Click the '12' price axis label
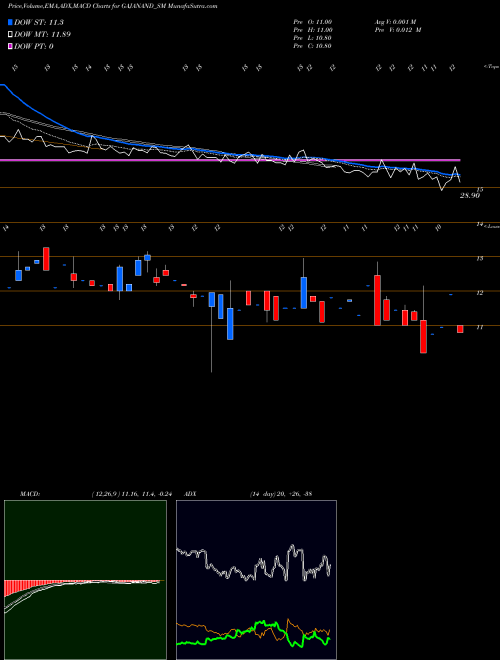 pos(479,293)
